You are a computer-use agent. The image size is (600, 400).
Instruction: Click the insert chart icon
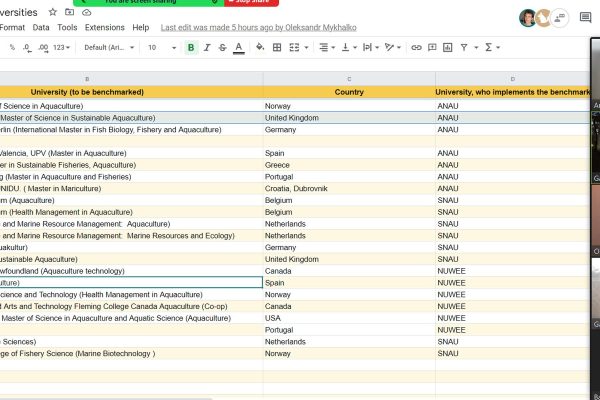447,47
